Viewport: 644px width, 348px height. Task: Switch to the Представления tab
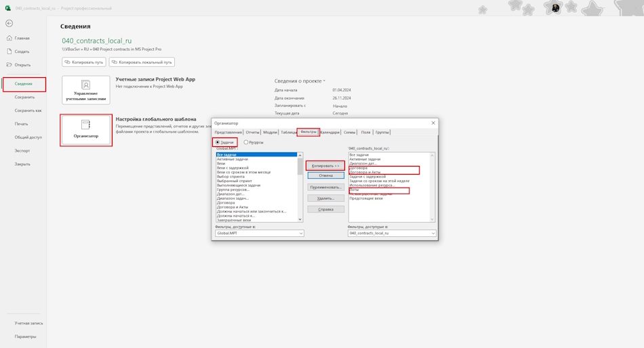[x=228, y=132]
